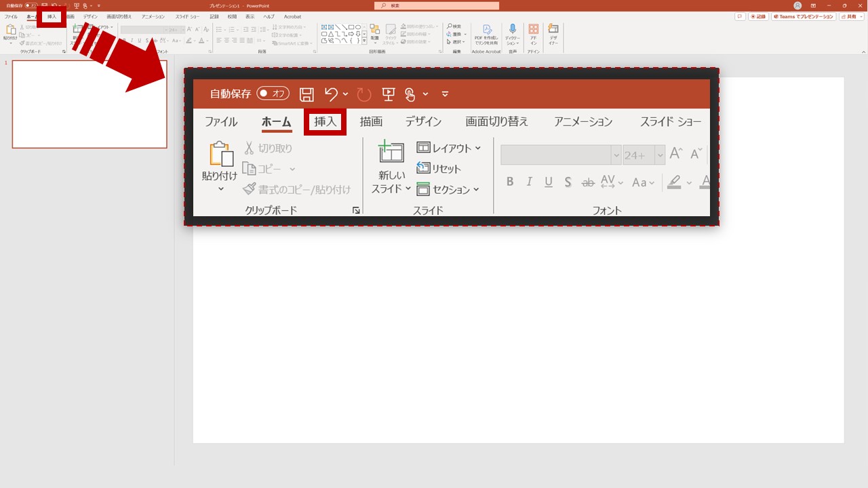Viewport: 868px width, 488px height.
Task: Click the Increase Font Size icon
Action: 675,153
